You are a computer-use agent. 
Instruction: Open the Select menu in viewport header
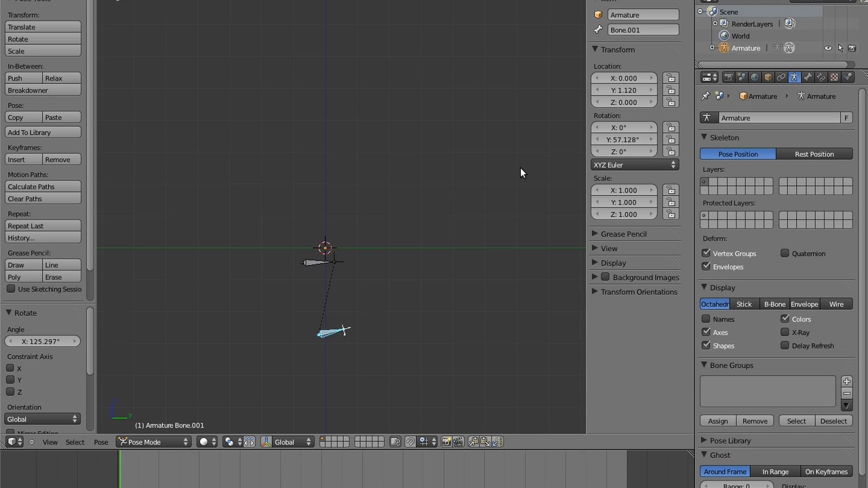[x=75, y=442]
